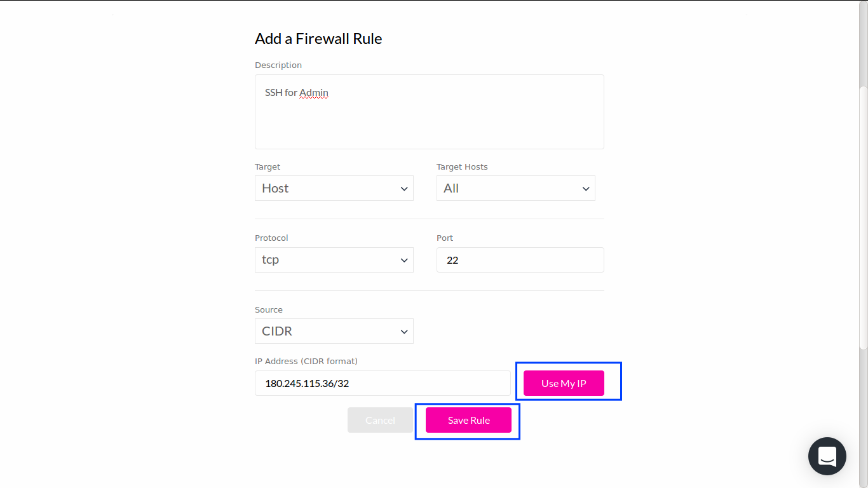
Task: Click the SSH for Admin text
Action: (x=296, y=92)
